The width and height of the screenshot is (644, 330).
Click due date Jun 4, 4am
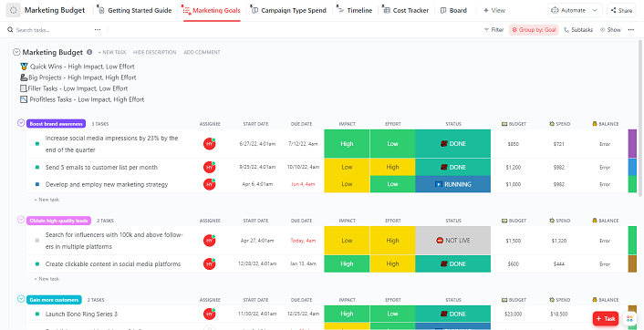(303, 185)
